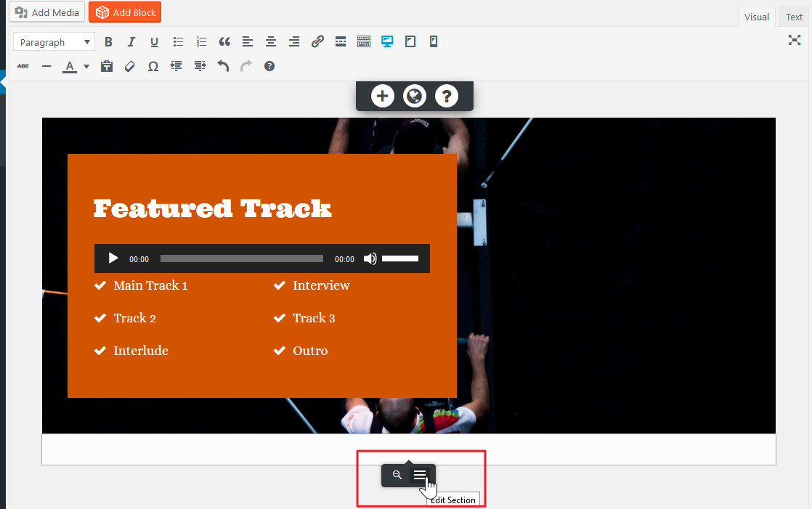812x509 pixels.
Task: Click the Main Track 1 list item
Action: pyautogui.click(x=150, y=285)
